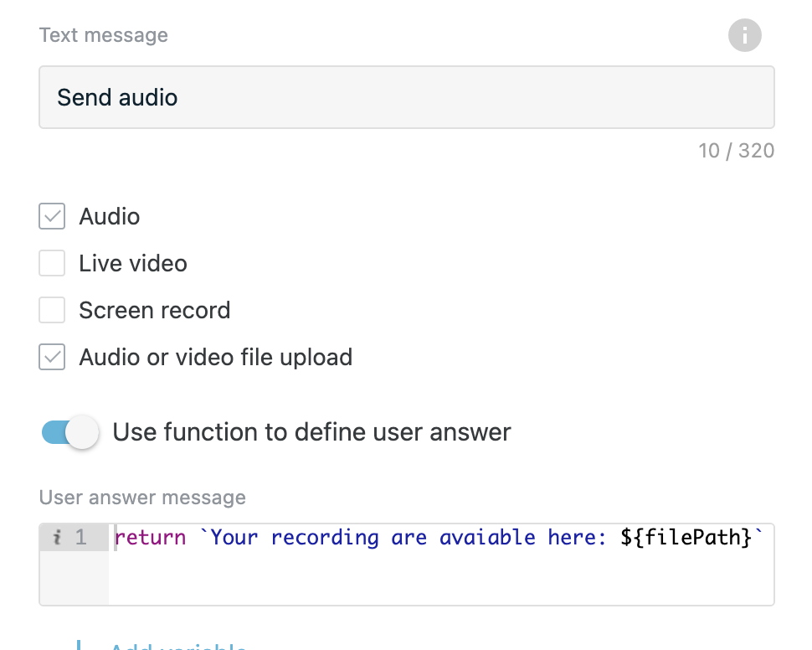This screenshot has height=650, width=812.
Task: Click the info icon beside Text message
Action: point(745,35)
